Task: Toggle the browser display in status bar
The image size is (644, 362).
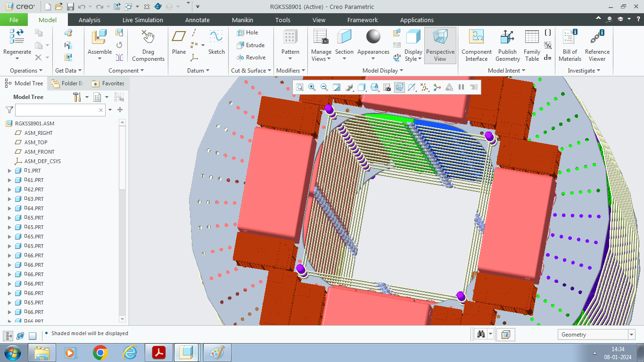Action: pyautogui.click(x=20, y=336)
